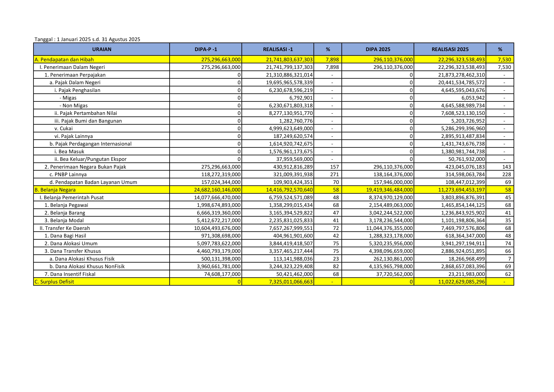Click the Bea Masuk row label
Image resolution: width=554 pixels, height=392 pixels.
coord(69,152)
